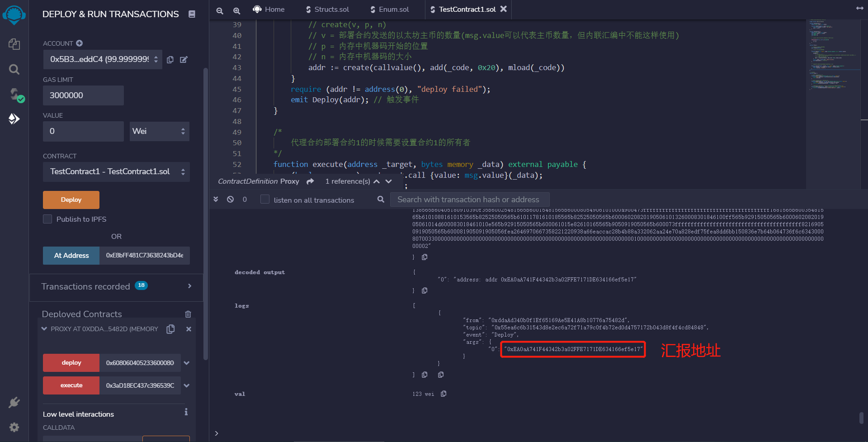Copy decoded input value icon

(425, 257)
